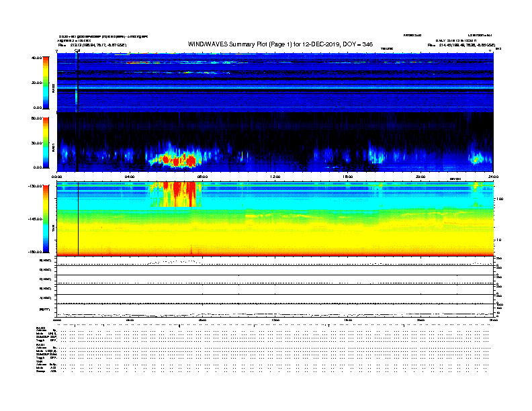Click the Cal marker above RAD2 panel
The width and height of the screenshot is (532, 411).
77,51
